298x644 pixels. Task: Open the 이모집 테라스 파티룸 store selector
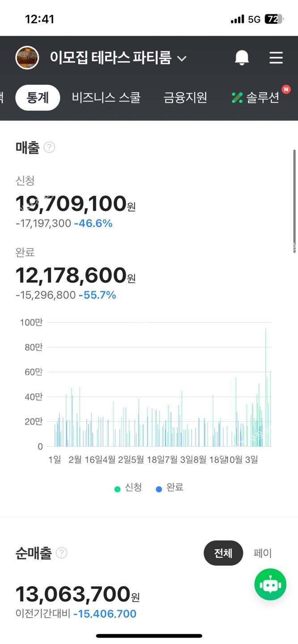111,58
